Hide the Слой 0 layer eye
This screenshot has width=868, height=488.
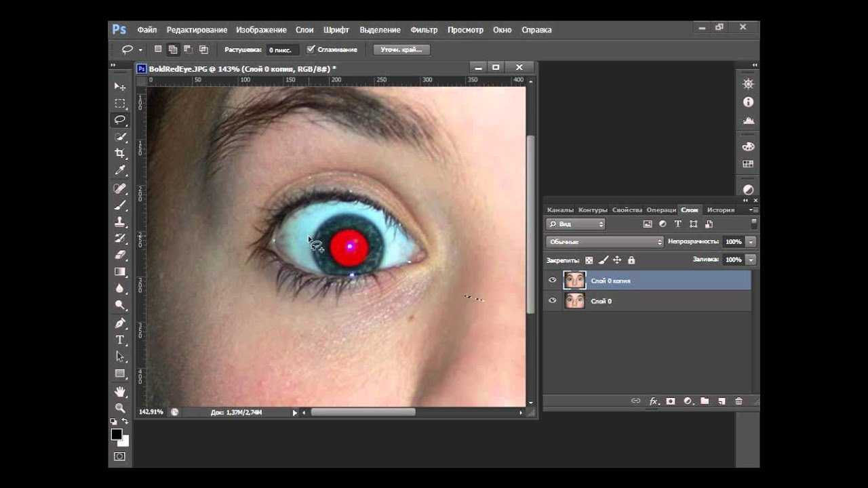point(552,300)
